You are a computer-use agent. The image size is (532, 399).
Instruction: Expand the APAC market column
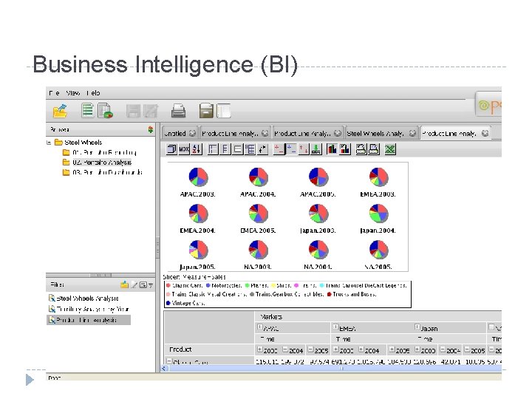pyautogui.click(x=260, y=327)
